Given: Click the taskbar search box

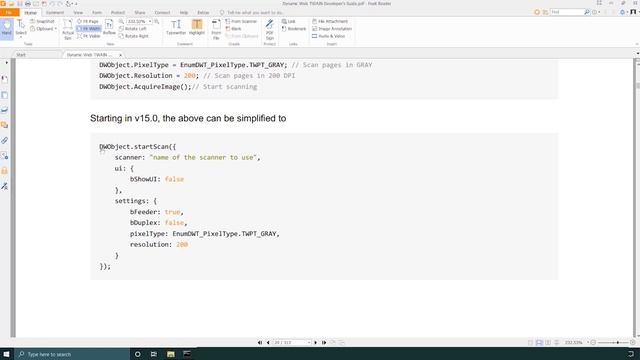Looking at the screenshot, I should point(72,354).
